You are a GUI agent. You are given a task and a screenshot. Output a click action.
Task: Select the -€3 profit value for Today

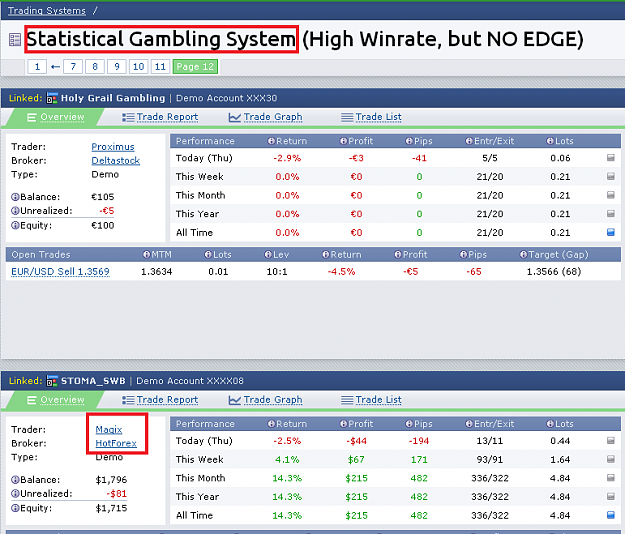(356, 158)
